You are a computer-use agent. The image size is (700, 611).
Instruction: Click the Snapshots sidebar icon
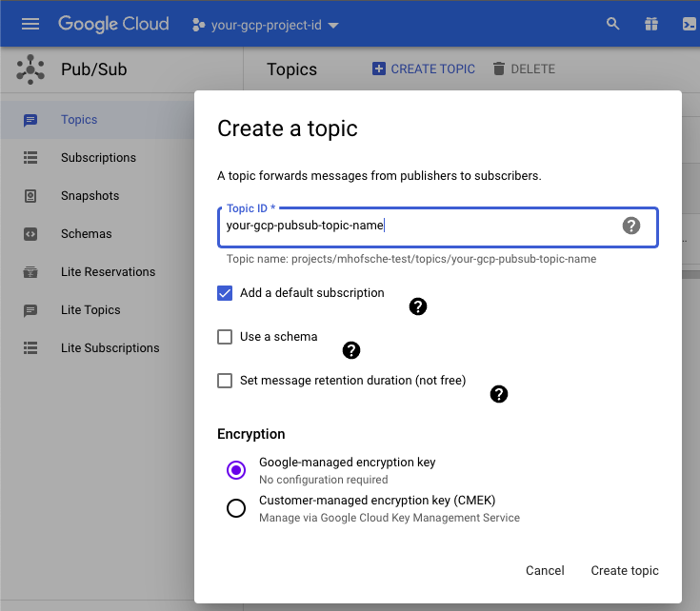click(30, 196)
